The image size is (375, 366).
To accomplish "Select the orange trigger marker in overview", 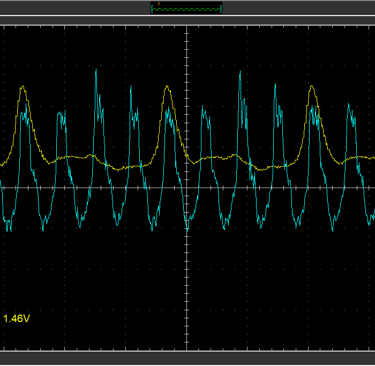I will pos(159,4).
